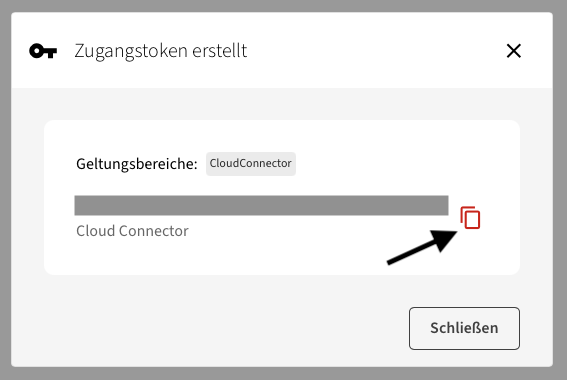Click the duplicate-pages icon next to the token
This screenshot has height=380, width=567.
pos(470,218)
